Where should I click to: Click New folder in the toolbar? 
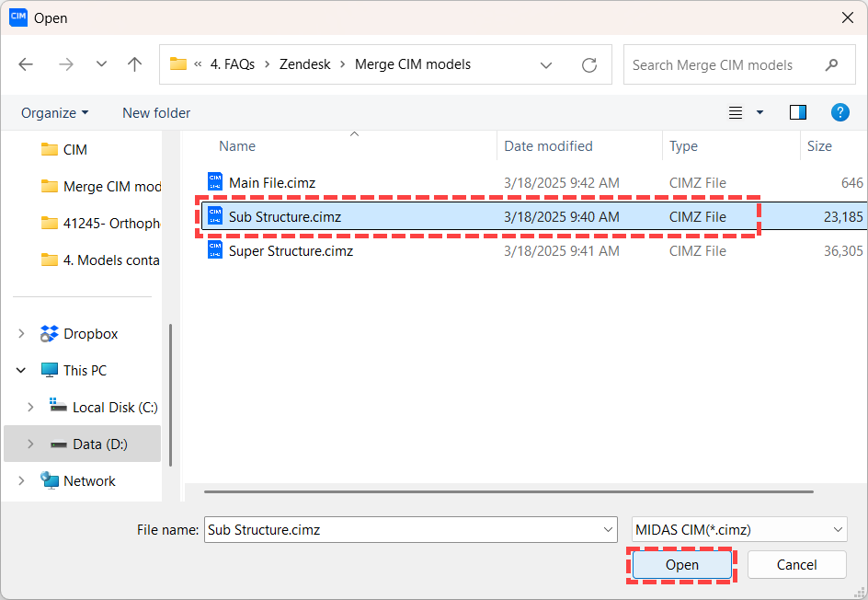point(156,112)
